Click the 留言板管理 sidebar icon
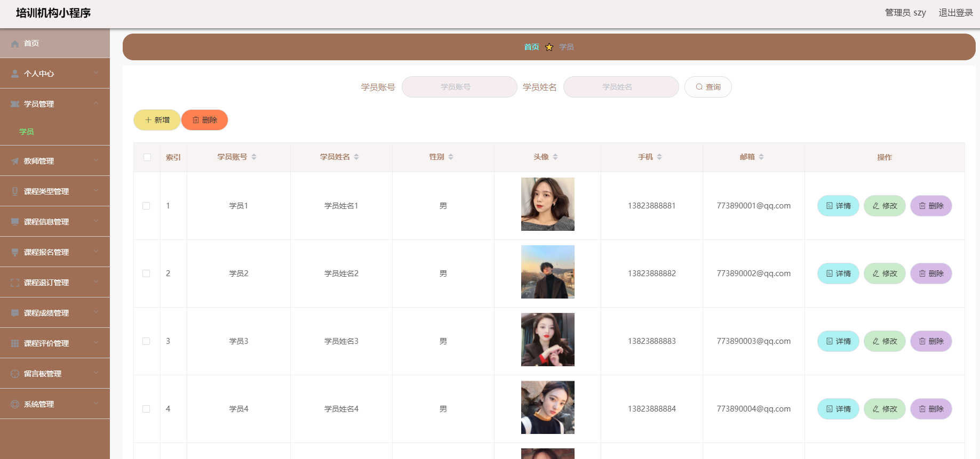This screenshot has width=980, height=459. 15,374
